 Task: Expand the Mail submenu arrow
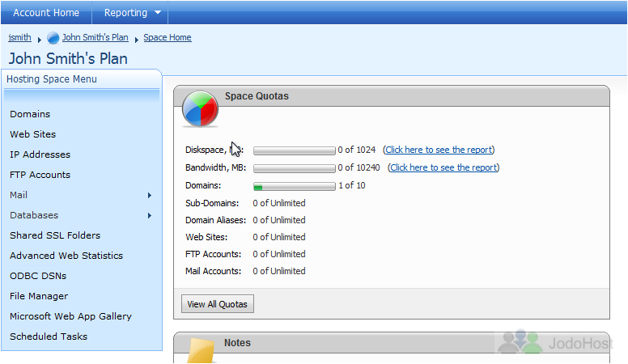pos(150,196)
